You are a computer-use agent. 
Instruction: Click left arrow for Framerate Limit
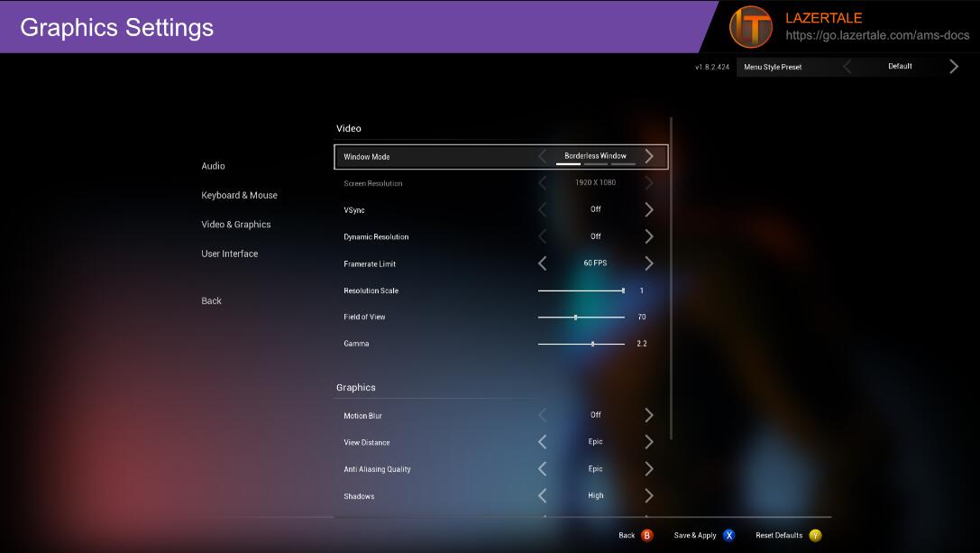(x=543, y=263)
